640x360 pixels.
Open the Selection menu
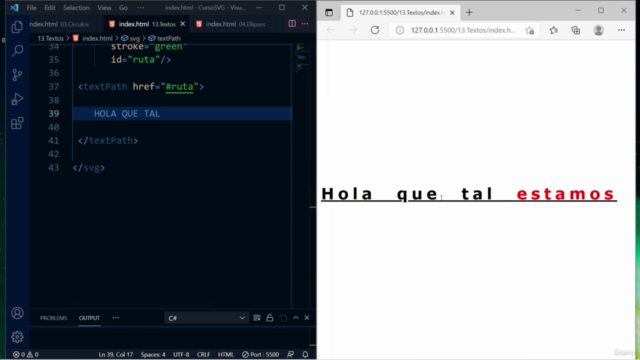point(76,8)
